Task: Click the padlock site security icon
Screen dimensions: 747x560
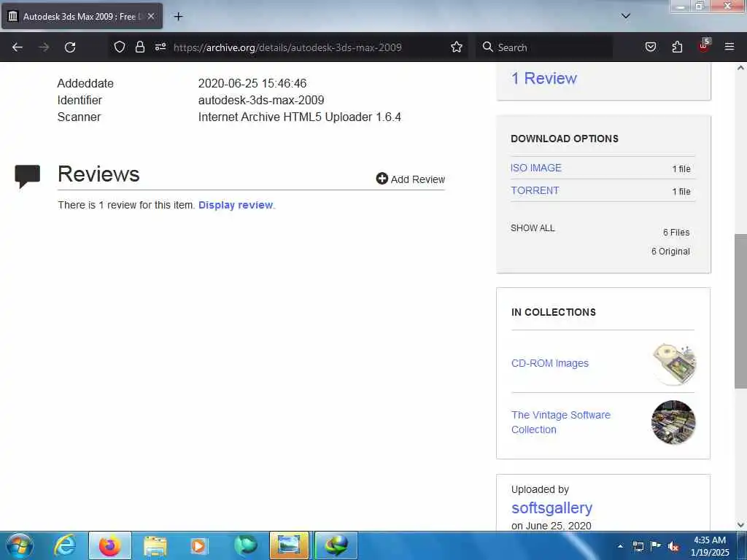Action: point(139,47)
